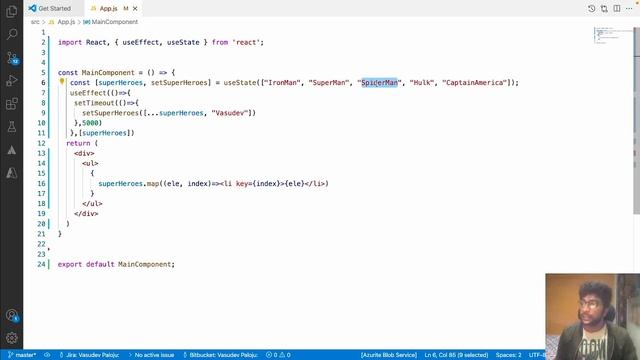This screenshot has height=360, width=640.
Task: Open the Extensions view
Action: click(x=11, y=104)
